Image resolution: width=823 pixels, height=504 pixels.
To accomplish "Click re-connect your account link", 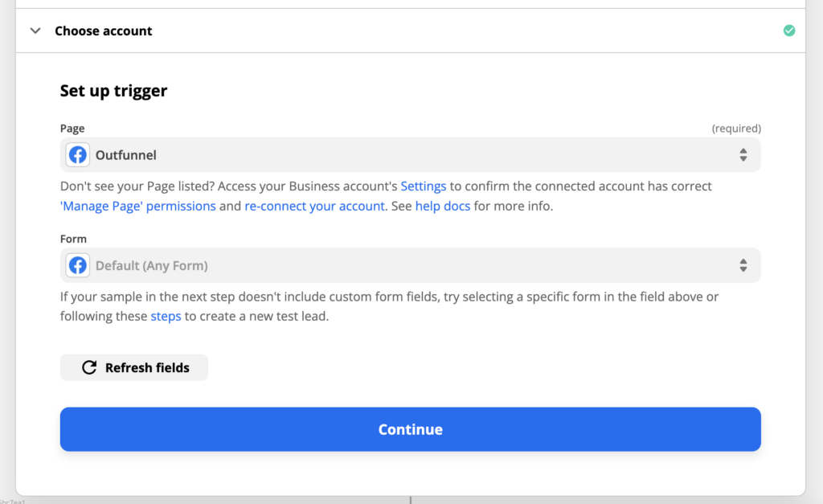I will pos(314,206).
